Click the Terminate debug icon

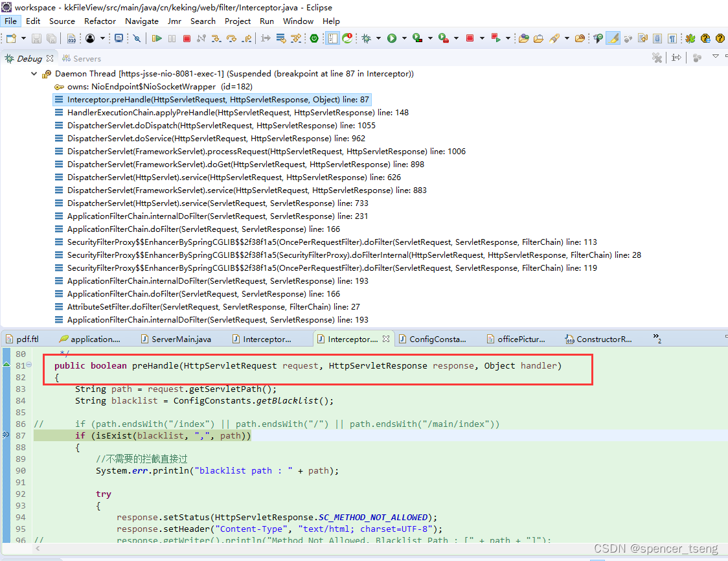pos(186,39)
